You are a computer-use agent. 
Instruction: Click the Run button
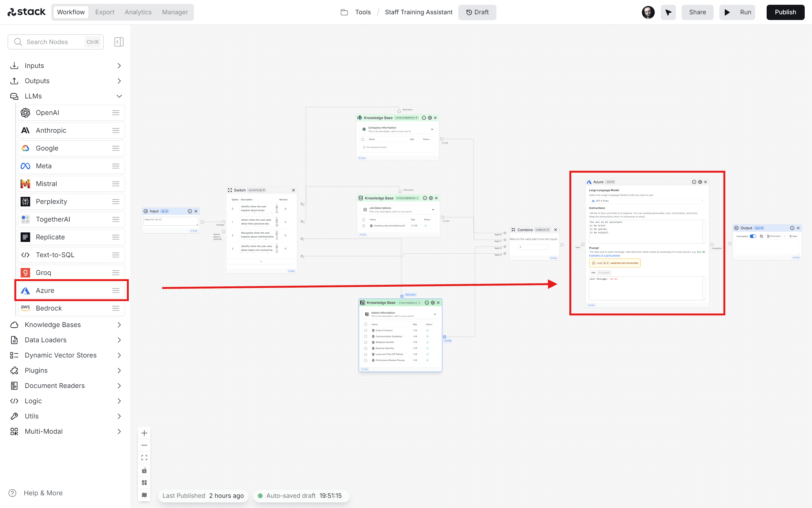point(737,12)
